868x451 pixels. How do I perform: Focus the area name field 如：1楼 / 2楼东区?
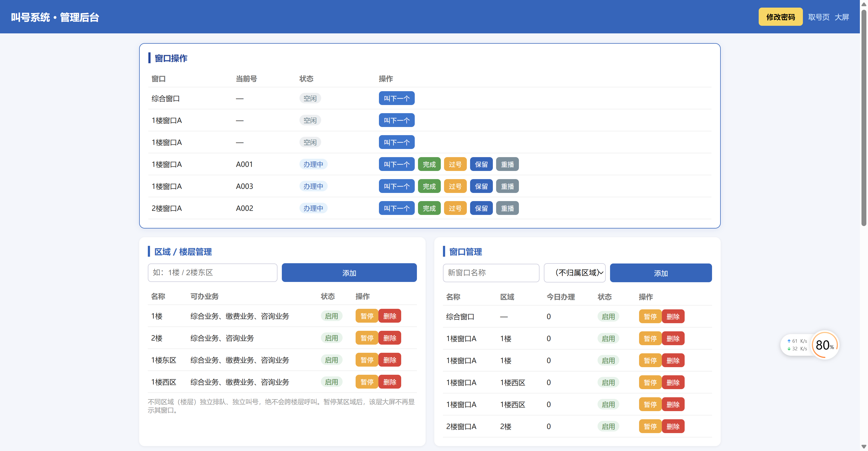coord(212,272)
